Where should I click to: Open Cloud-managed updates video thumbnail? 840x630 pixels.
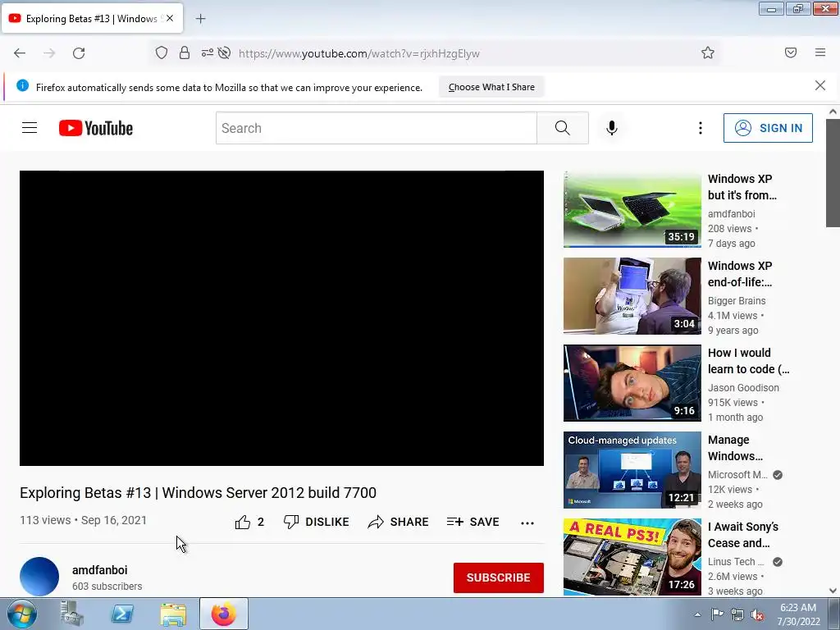click(x=632, y=470)
